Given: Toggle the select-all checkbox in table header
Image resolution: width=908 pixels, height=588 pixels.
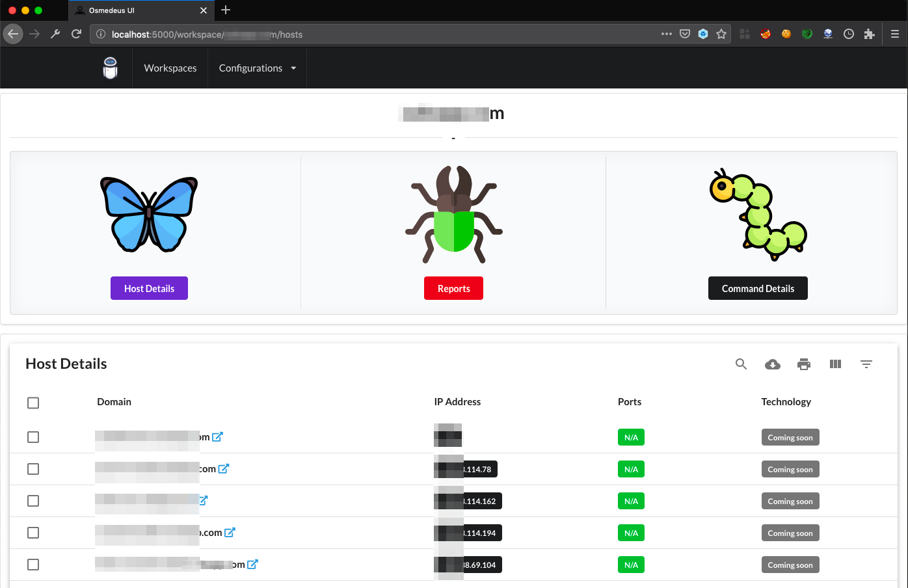Looking at the screenshot, I should 33,403.
